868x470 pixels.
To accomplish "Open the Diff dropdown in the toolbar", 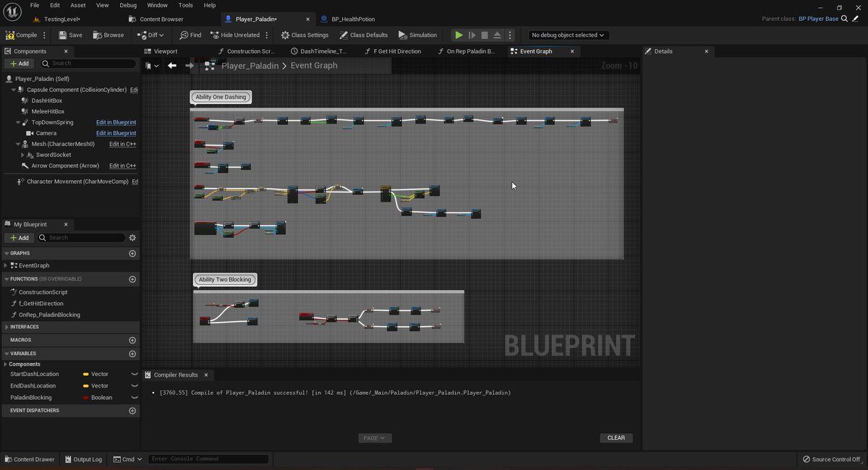I will coord(150,35).
